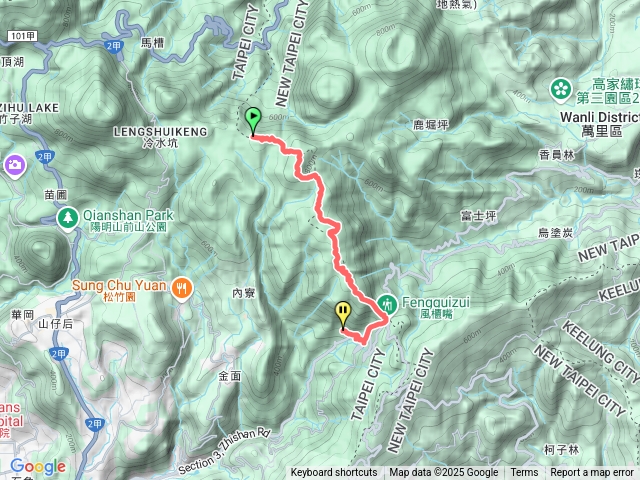Viewport: 640px width, 480px height.
Task: Click the 101甲 road shield
Action: pos(22,36)
